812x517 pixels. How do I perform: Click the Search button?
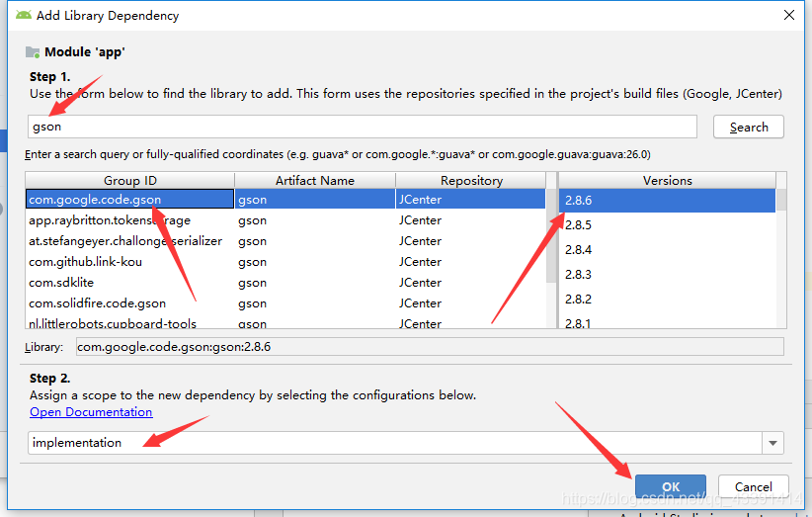(749, 127)
